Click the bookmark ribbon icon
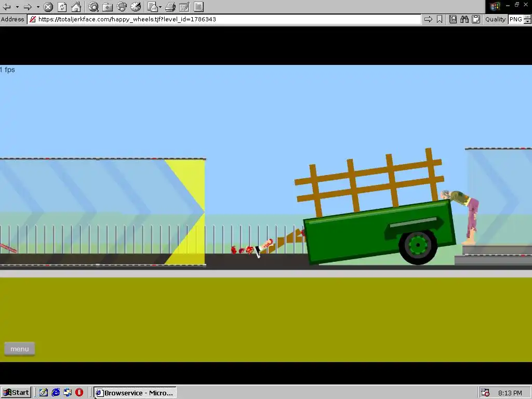The image size is (532, 399). [x=440, y=19]
